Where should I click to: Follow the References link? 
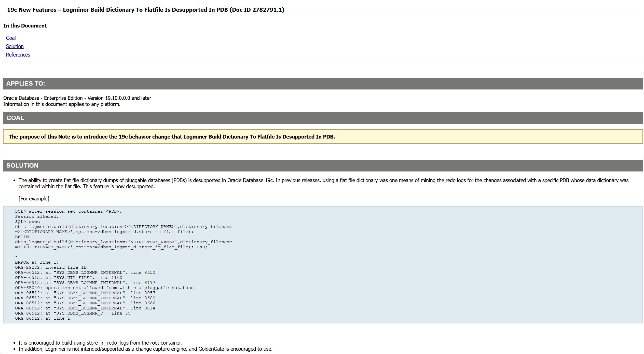18,55
